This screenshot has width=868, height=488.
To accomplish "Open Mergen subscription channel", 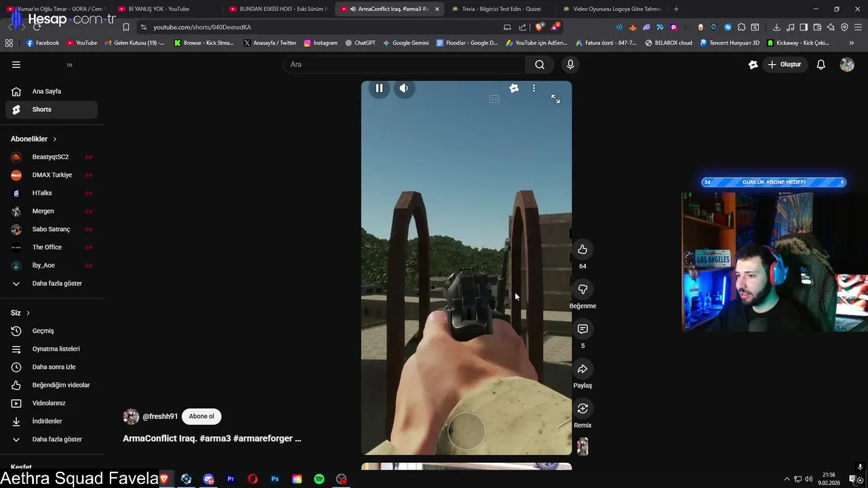I will click(x=52, y=211).
